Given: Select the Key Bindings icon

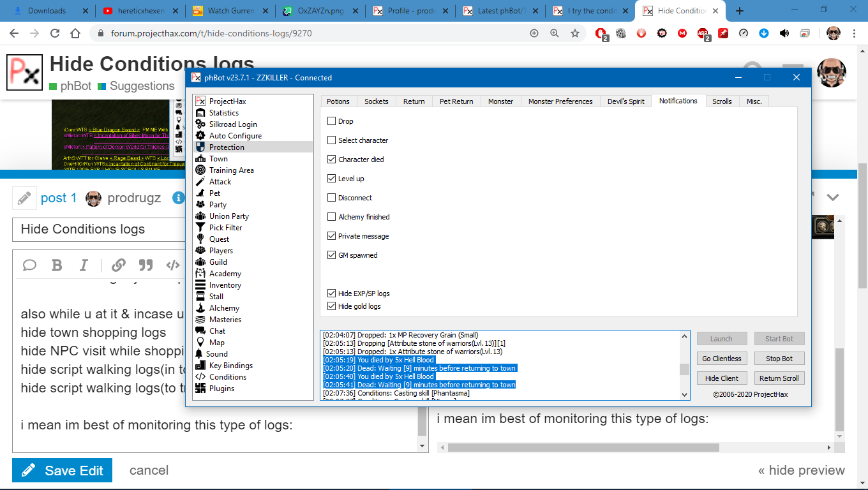Looking at the screenshot, I should 200,366.
